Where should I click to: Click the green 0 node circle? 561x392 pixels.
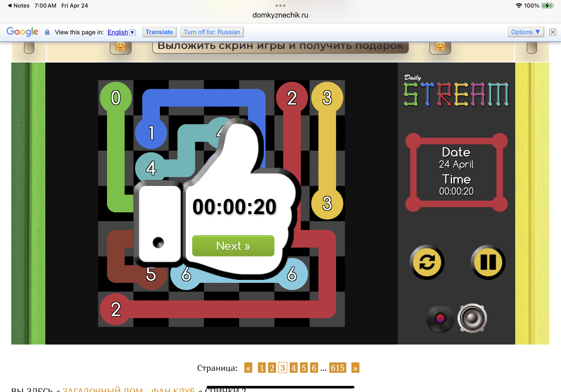pyautogui.click(x=116, y=98)
